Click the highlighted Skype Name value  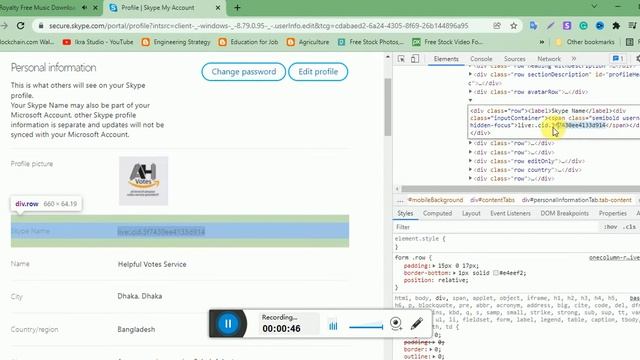pyautogui.click(x=161, y=232)
